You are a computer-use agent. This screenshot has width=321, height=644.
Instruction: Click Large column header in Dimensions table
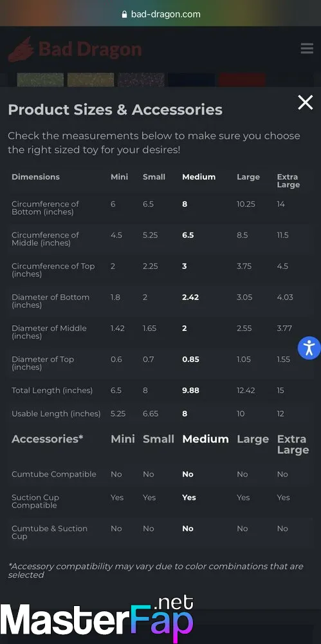pos(248,177)
